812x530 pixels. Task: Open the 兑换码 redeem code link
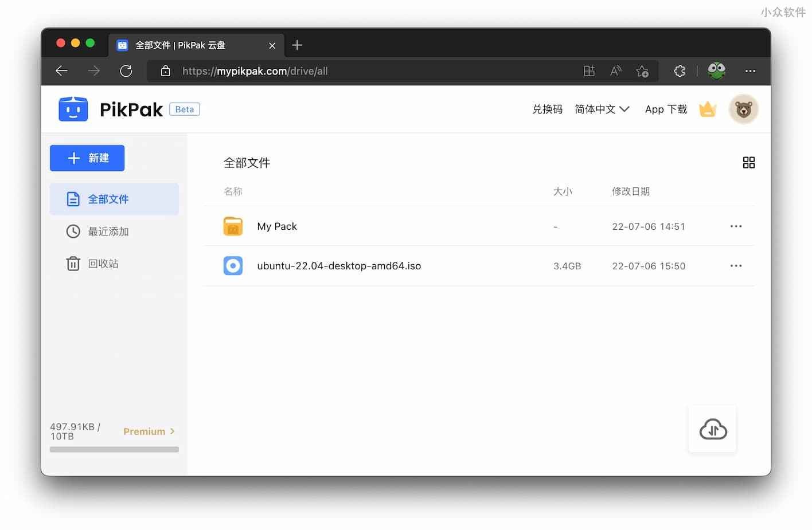tap(548, 109)
